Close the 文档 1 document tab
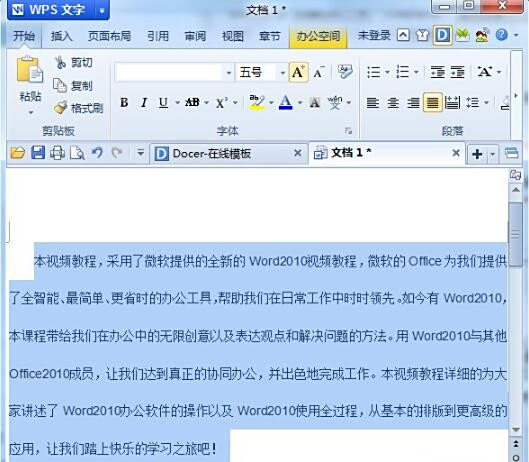 click(x=456, y=153)
